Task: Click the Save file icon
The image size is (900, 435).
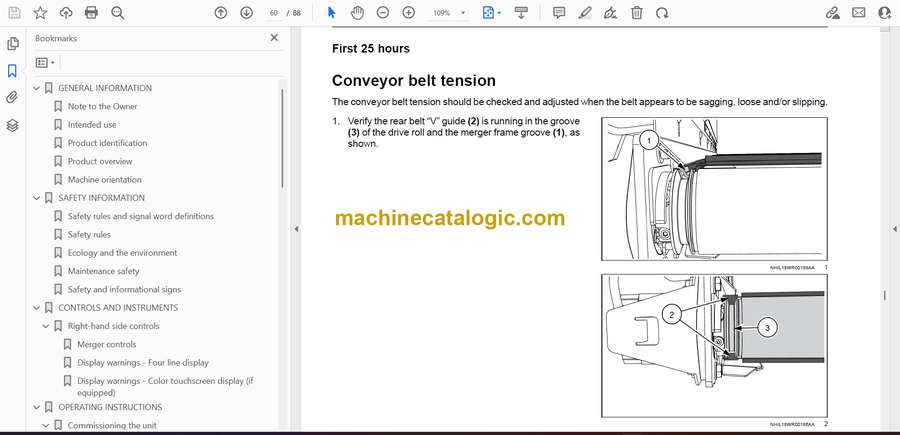Action: 14,13
